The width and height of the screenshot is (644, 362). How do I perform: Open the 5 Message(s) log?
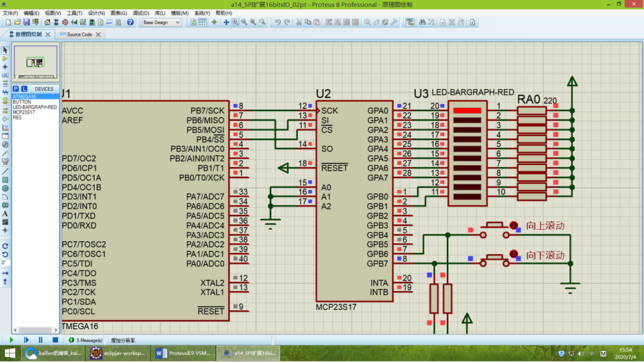(x=86, y=341)
